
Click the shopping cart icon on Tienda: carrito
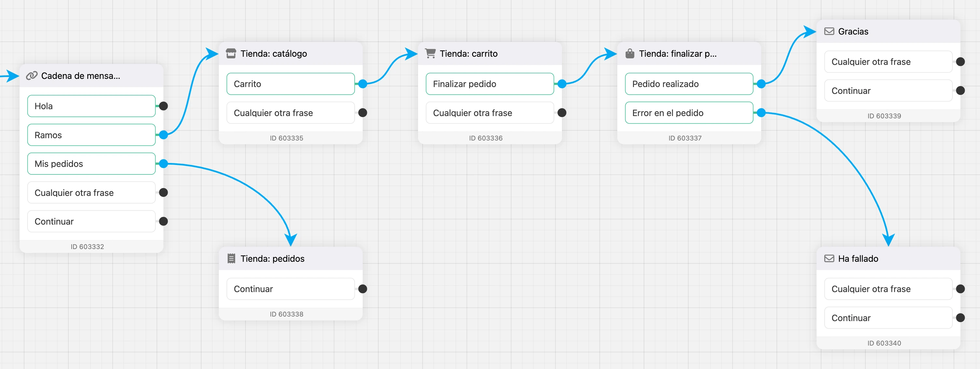click(x=430, y=54)
